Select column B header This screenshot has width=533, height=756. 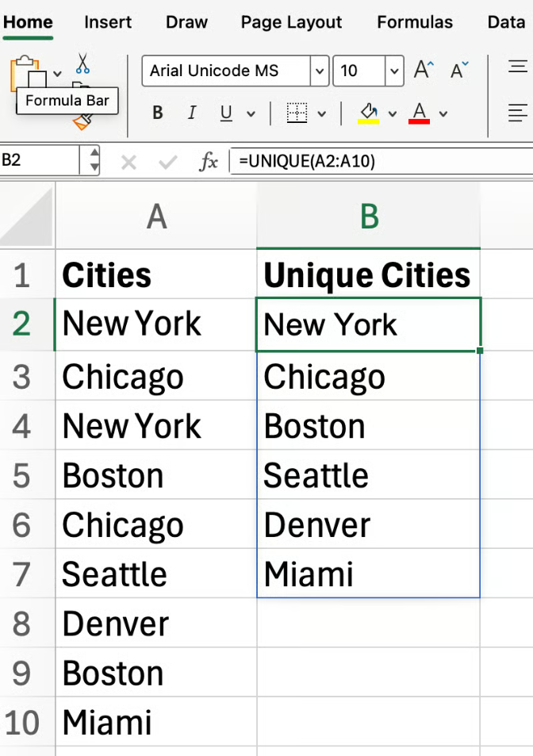click(369, 216)
